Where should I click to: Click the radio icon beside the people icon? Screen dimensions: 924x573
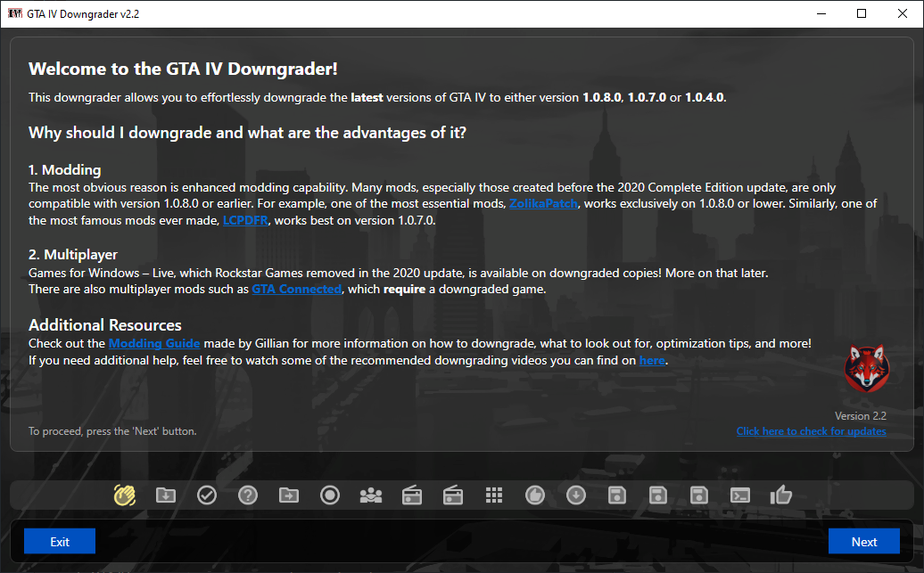point(412,495)
